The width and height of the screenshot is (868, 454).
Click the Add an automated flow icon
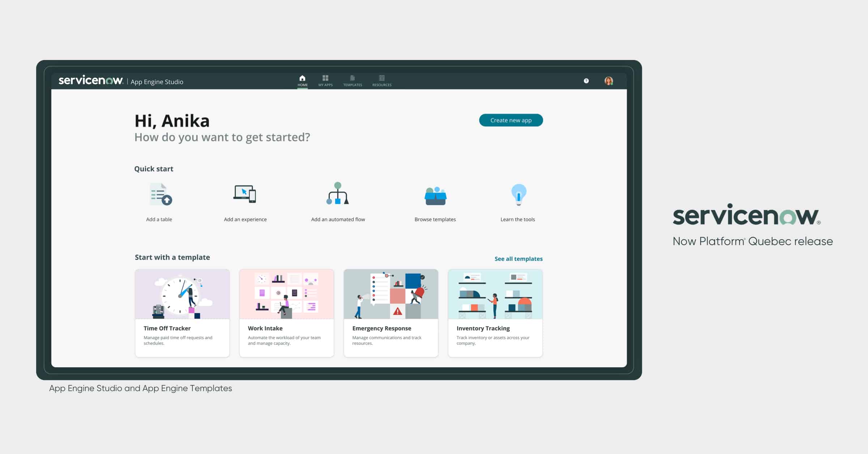pos(337,193)
